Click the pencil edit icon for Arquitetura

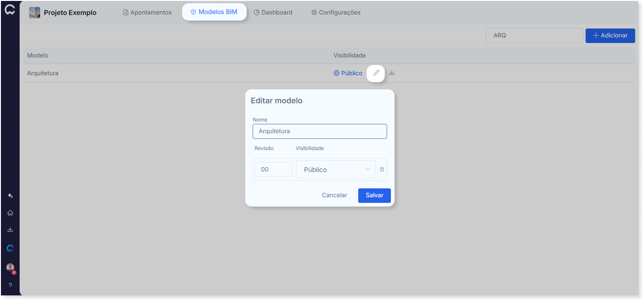click(x=376, y=73)
